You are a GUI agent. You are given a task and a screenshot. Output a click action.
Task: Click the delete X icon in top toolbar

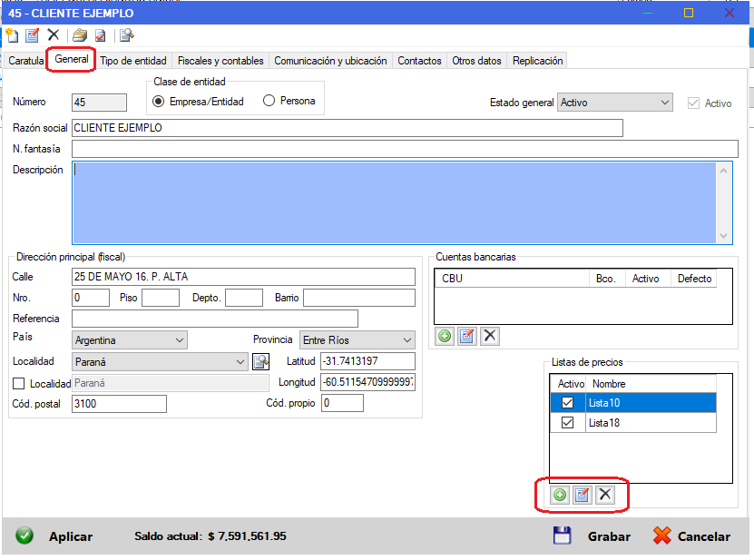coord(54,35)
